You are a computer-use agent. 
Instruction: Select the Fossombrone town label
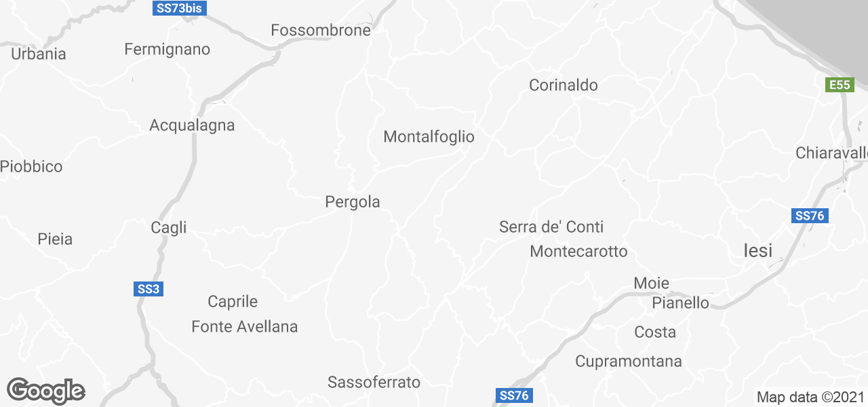321,30
